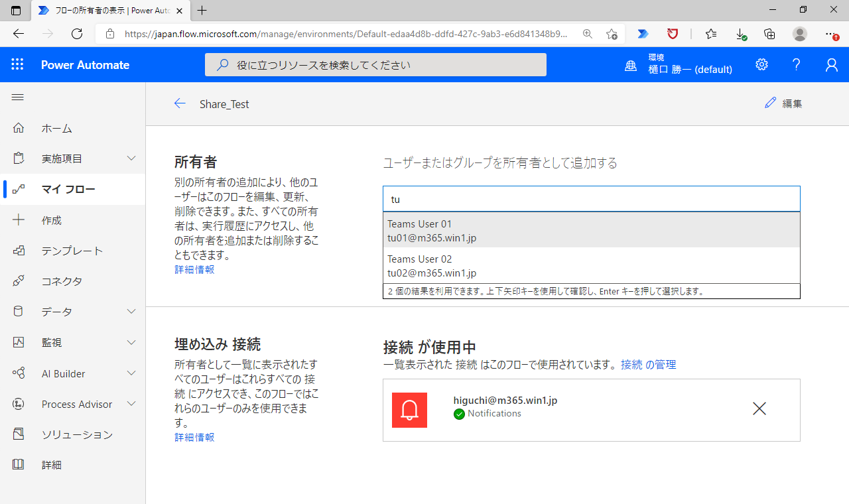This screenshot has width=849, height=504.
Task: Click the マイ フロー flow icon
Action: point(19,189)
